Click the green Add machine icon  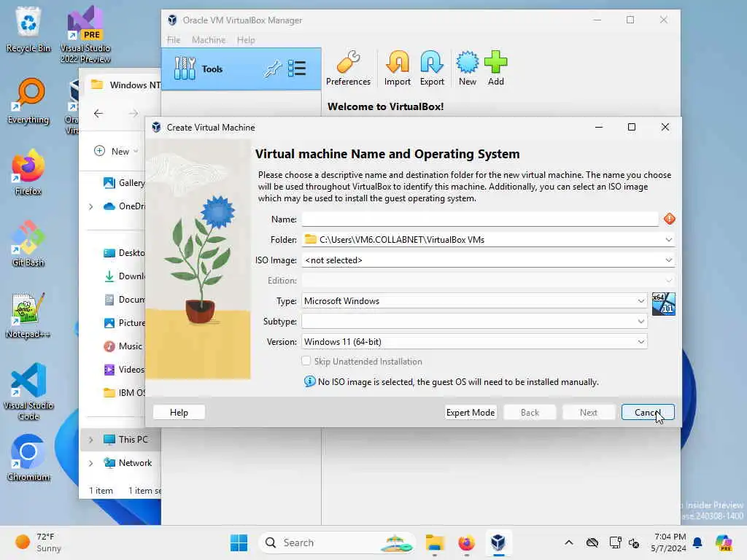point(495,68)
